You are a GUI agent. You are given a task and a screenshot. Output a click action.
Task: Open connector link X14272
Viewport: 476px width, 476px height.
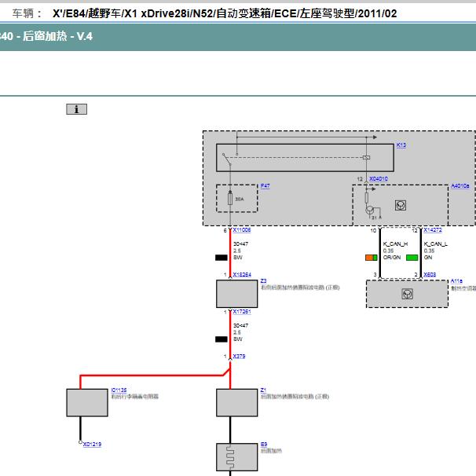(433, 230)
